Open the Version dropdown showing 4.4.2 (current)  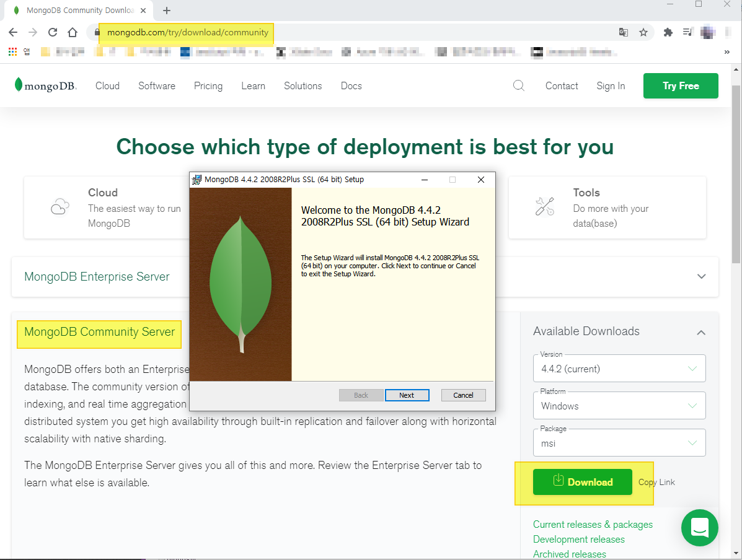coord(619,369)
